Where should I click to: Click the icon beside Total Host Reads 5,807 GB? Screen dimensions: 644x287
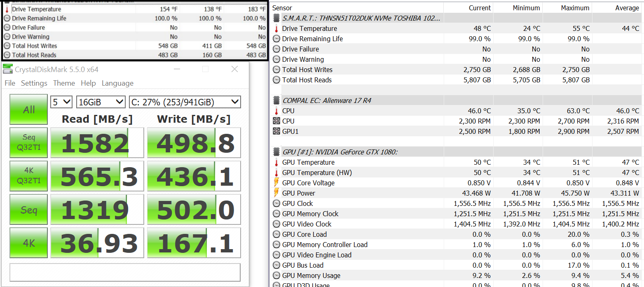pos(276,80)
